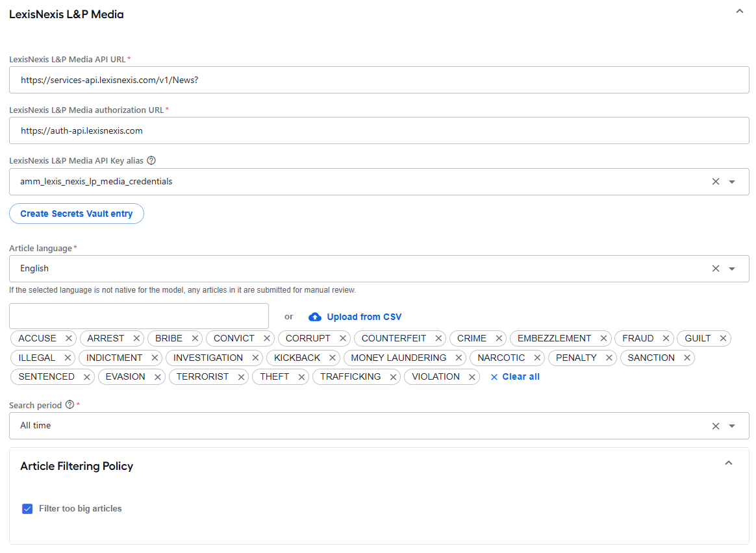Viewport: 756px width, 553px height.
Task: Show help for Search period
Action: tap(70, 404)
